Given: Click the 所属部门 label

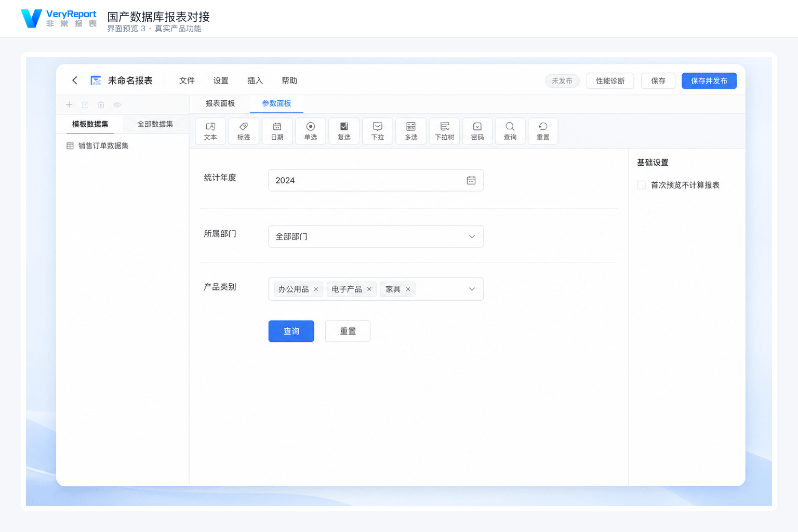Looking at the screenshot, I should (x=220, y=234).
